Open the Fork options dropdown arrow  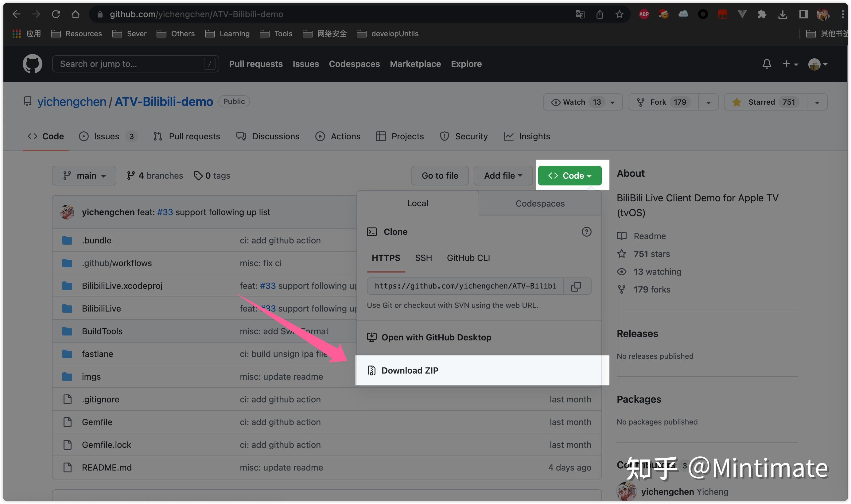coord(708,102)
